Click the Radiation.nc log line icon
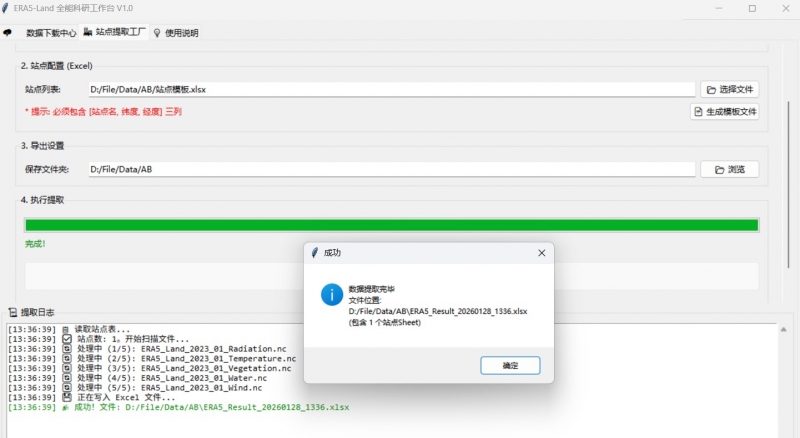Image resolution: width=800 pixels, height=438 pixels. 67,348
